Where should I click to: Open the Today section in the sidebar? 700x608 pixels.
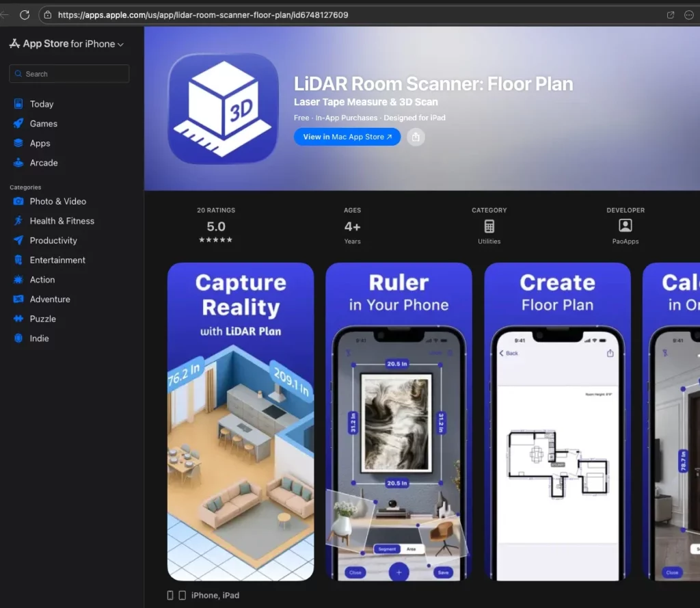coord(42,104)
